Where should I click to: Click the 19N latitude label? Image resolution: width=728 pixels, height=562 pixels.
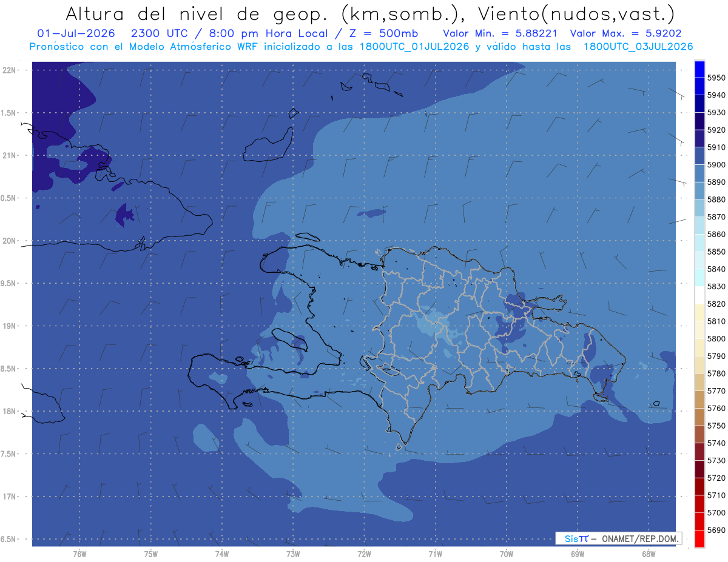[x=10, y=326]
